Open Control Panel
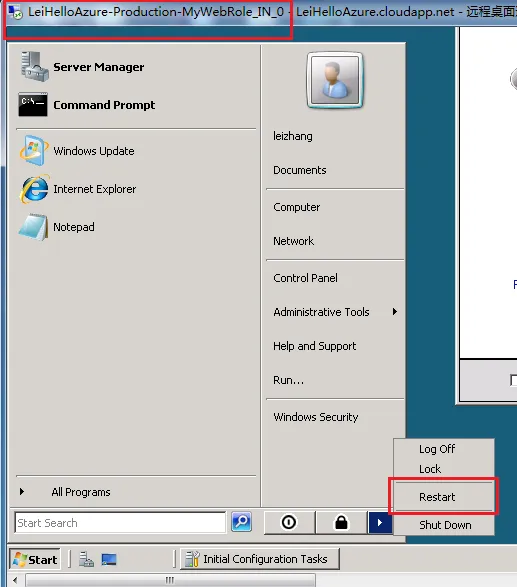 click(x=305, y=278)
